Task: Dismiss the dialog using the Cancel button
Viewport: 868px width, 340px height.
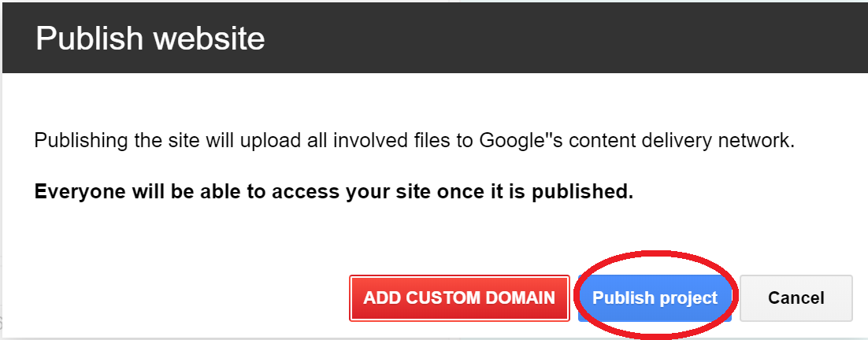Action: coord(796,298)
